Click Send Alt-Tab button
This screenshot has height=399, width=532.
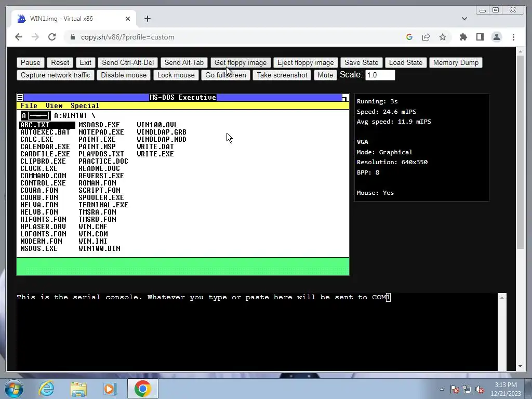click(184, 62)
